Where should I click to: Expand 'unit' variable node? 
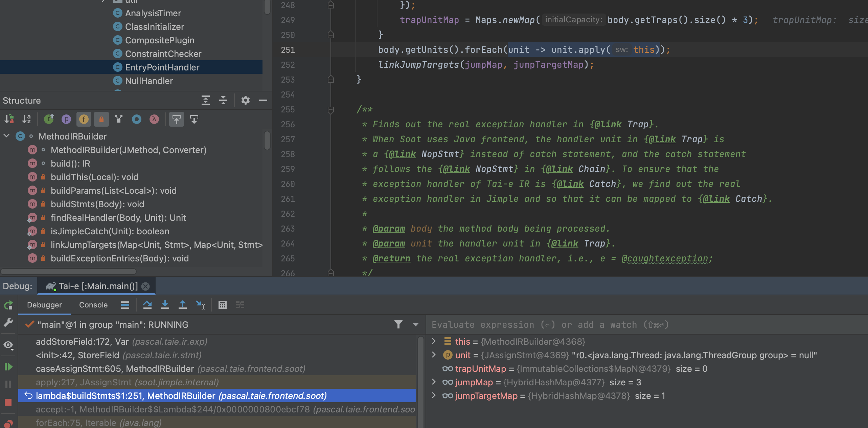(434, 355)
